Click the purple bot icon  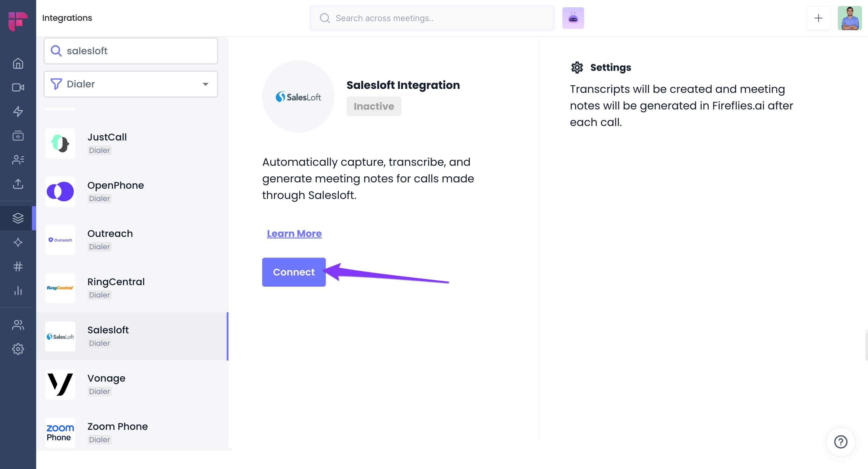pos(573,18)
